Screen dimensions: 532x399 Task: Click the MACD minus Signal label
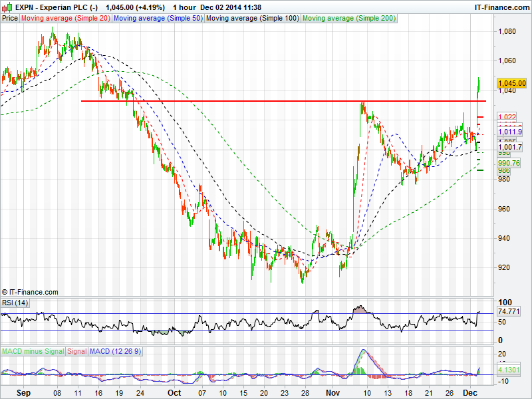pos(33,350)
